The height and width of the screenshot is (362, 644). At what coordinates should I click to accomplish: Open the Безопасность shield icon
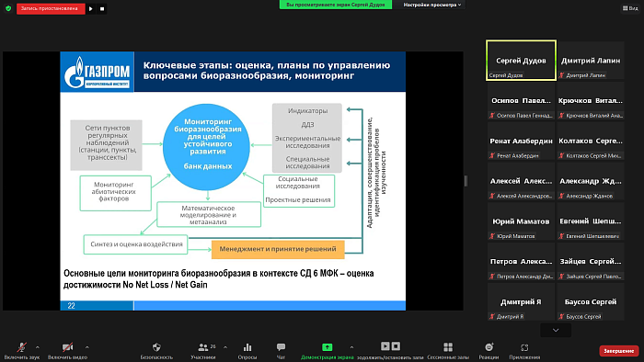tap(156, 347)
